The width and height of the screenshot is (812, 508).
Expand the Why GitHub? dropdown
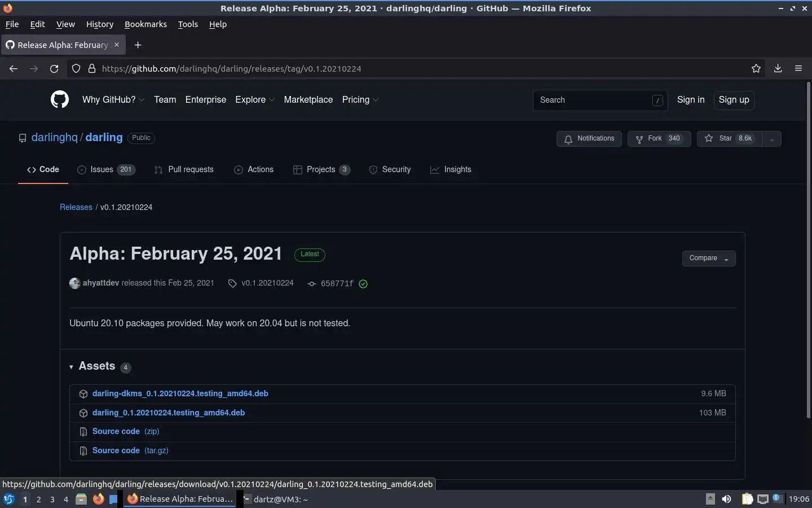coord(113,100)
